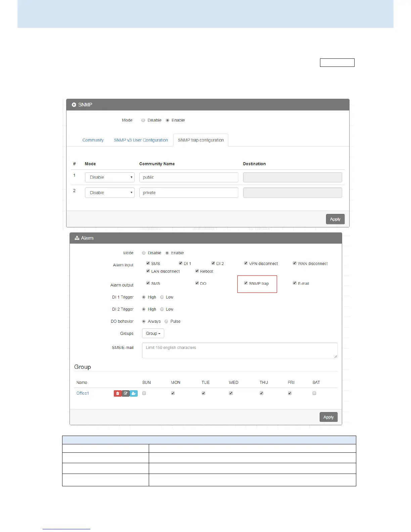Set DO behavior to Always
Viewport: 411px width, 532px height.
pos(144,321)
